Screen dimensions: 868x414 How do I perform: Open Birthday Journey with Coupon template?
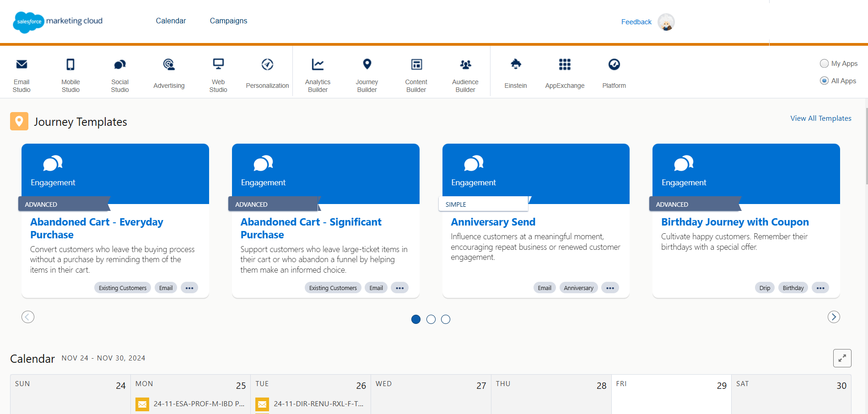point(735,222)
